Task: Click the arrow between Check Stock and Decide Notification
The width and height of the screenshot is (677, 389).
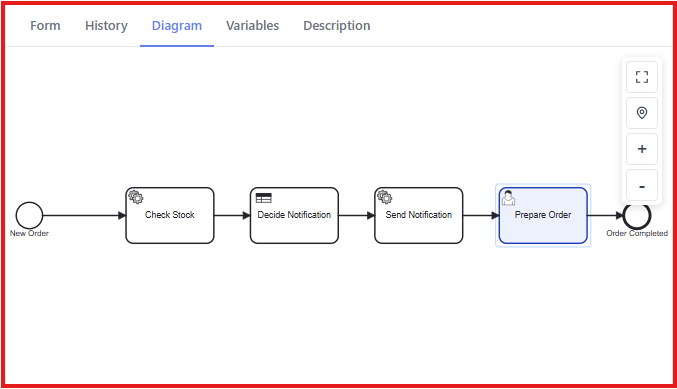Action: pos(232,215)
